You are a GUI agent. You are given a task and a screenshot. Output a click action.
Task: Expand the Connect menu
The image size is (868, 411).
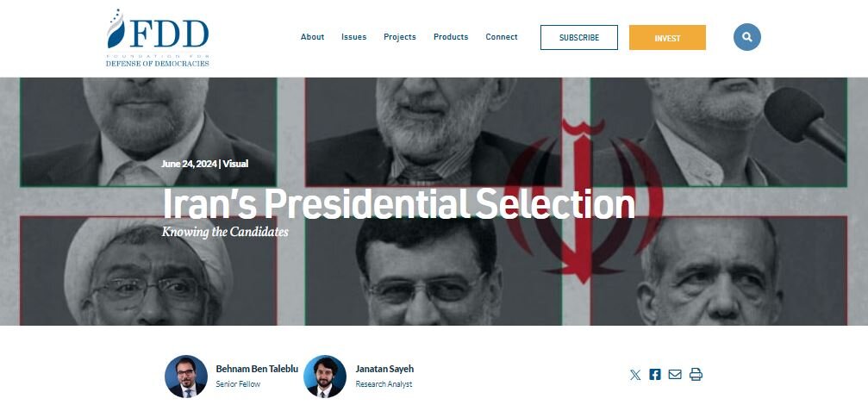[502, 37]
